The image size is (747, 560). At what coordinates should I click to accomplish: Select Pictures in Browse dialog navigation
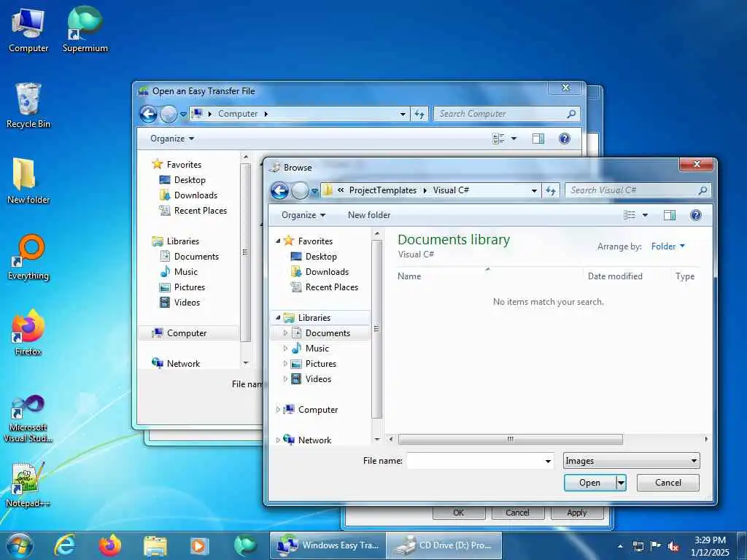click(321, 364)
